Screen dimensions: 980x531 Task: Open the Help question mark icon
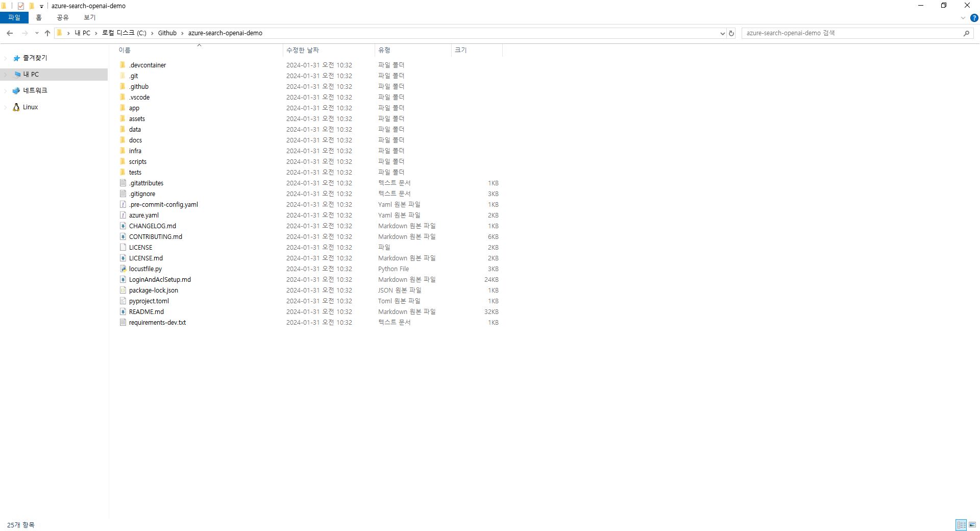coord(974,18)
